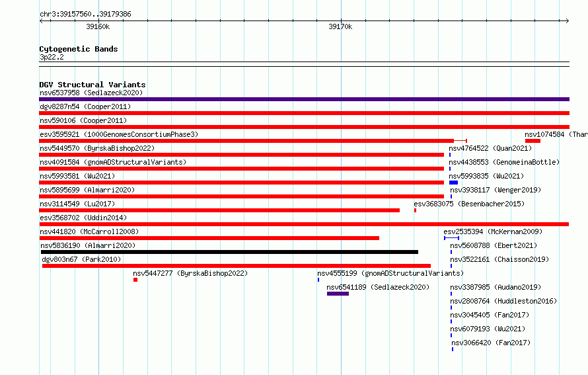588x375 pixels.
Task: Select the purple nsv6541189 variant bar
Action: click(x=338, y=294)
